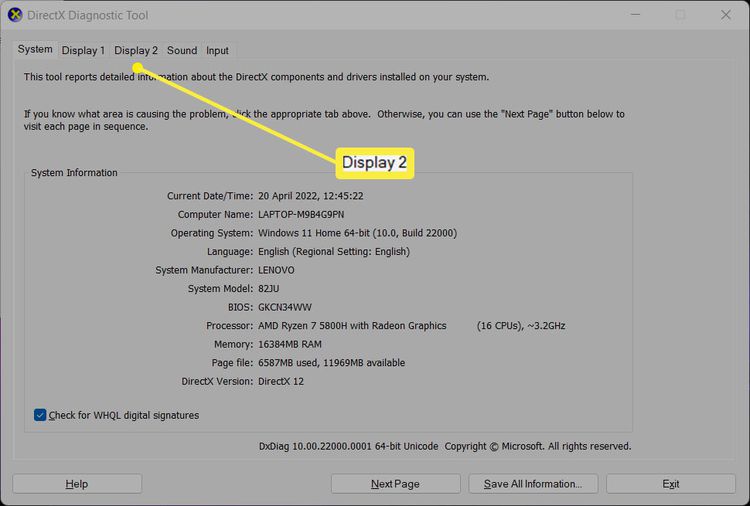Switch to the System tab

35,49
